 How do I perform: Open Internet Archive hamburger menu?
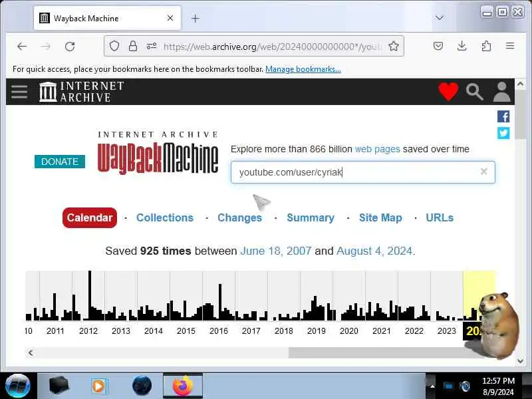coord(19,92)
